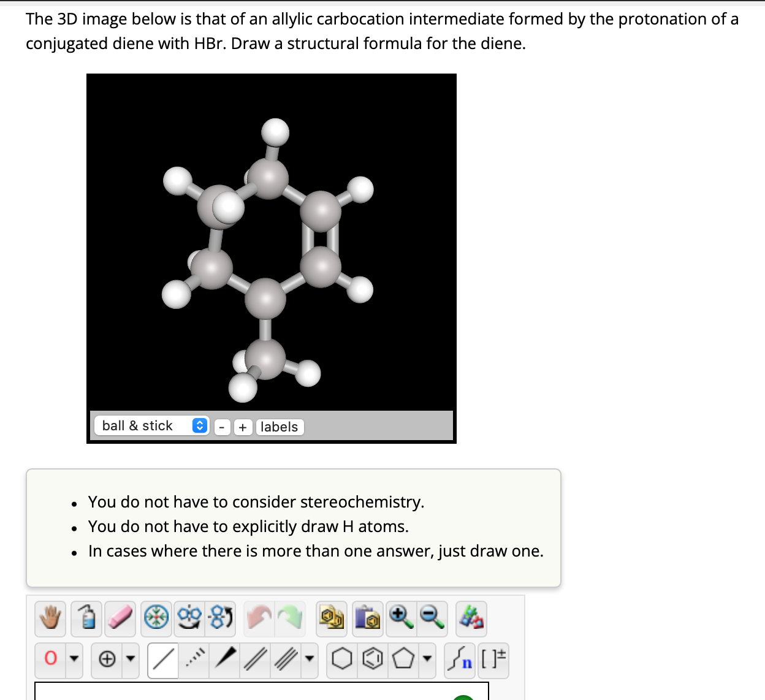This screenshot has height=700, width=765.
Task: Toggle the dashed bond tool
Action: [x=193, y=660]
